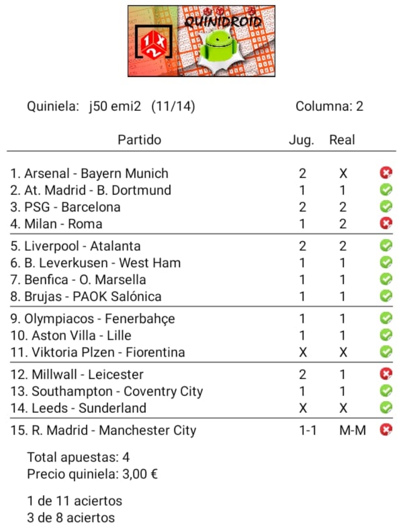Click green check for Olympiacos - Fenerbahçe
This screenshot has width=403, height=532.
[x=386, y=318]
